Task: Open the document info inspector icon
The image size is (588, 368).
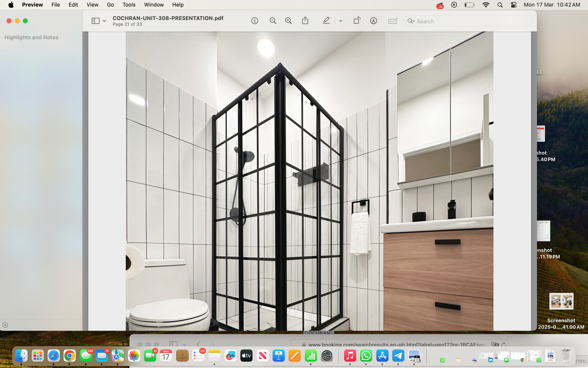Action: point(255,21)
